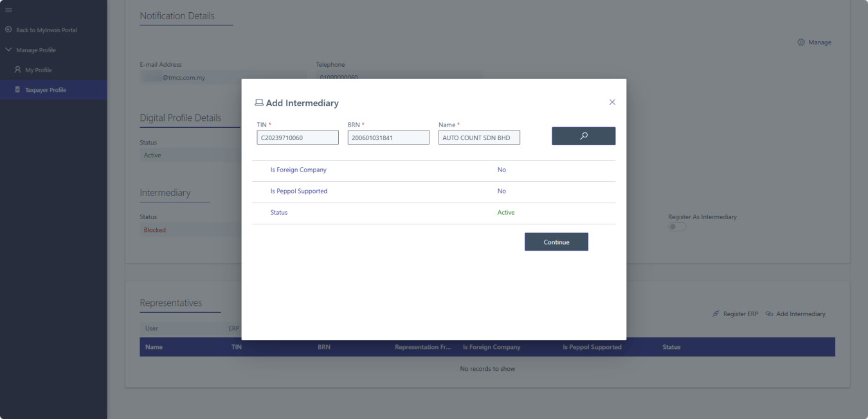868x419 pixels.
Task: Click the Register ERP plug icon
Action: pos(716,314)
